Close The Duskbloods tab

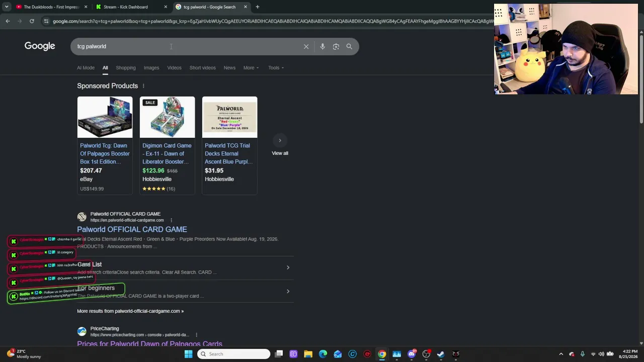[86, 7]
